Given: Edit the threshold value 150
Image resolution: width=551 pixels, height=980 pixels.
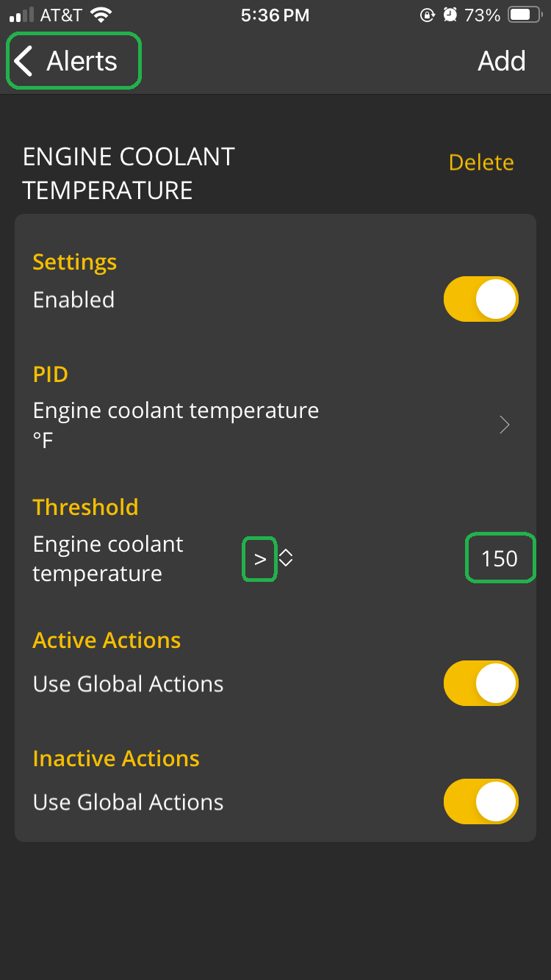Looking at the screenshot, I should click(x=500, y=558).
